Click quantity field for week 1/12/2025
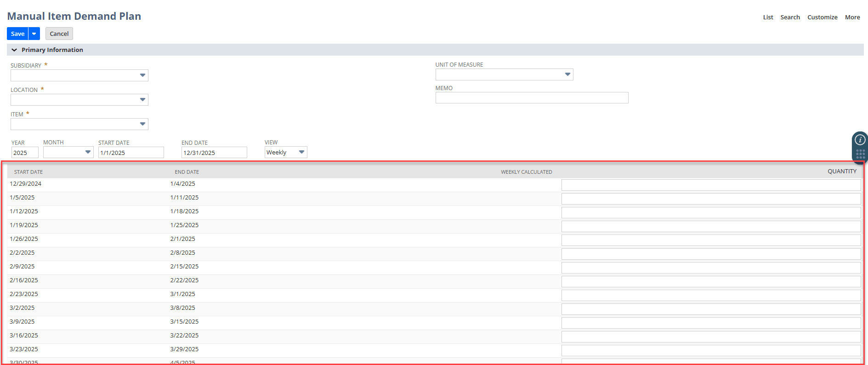 (x=711, y=212)
